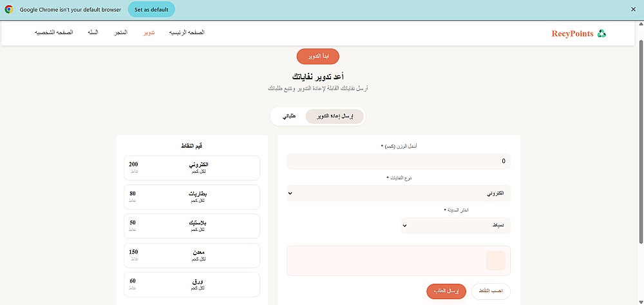Click scrollbar up arrow
This screenshot has width=644, height=305.
pos(641,24)
